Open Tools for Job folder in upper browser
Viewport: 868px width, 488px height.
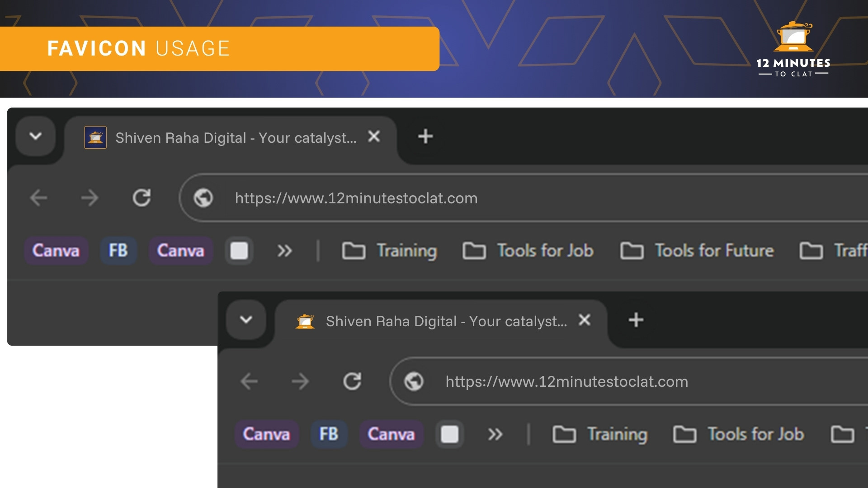pyautogui.click(x=528, y=251)
